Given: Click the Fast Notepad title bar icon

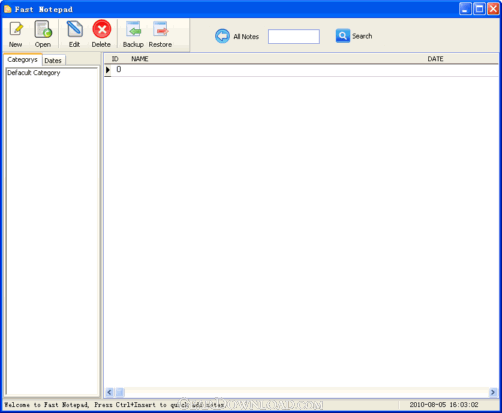Looking at the screenshot, I should click(7, 9).
